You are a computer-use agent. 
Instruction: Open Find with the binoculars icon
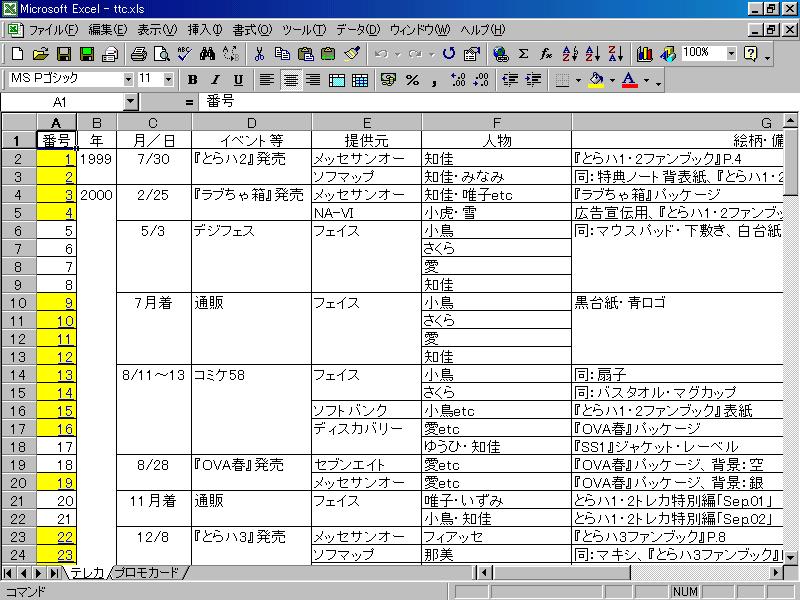(207, 54)
